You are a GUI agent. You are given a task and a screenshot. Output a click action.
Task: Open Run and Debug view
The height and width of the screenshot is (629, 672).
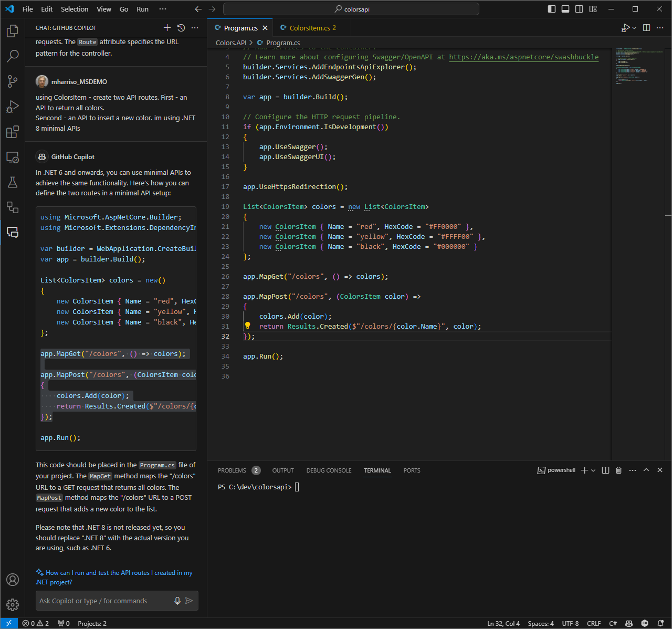point(13,107)
